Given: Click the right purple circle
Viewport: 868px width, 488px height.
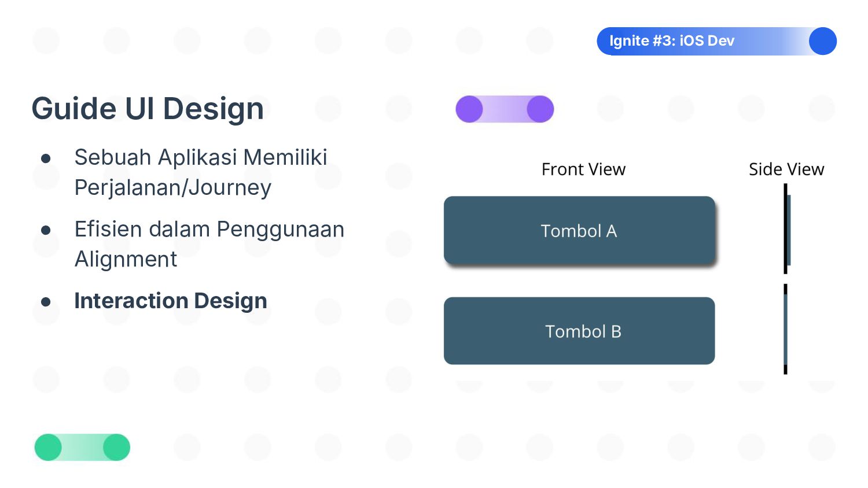Looking at the screenshot, I should point(540,109).
